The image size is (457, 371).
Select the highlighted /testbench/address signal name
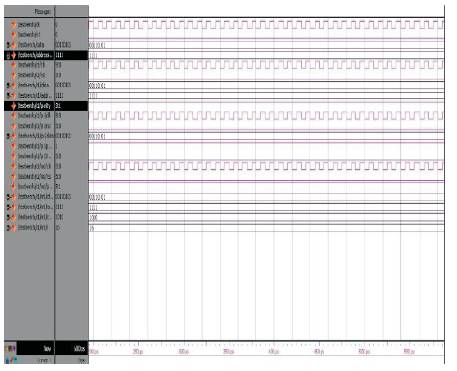pyautogui.click(x=35, y=55)
